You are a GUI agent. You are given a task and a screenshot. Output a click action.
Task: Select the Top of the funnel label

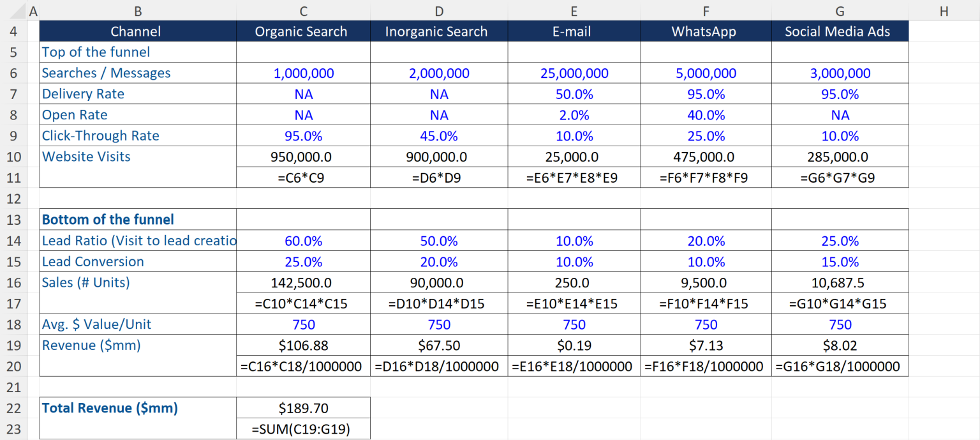96,52
